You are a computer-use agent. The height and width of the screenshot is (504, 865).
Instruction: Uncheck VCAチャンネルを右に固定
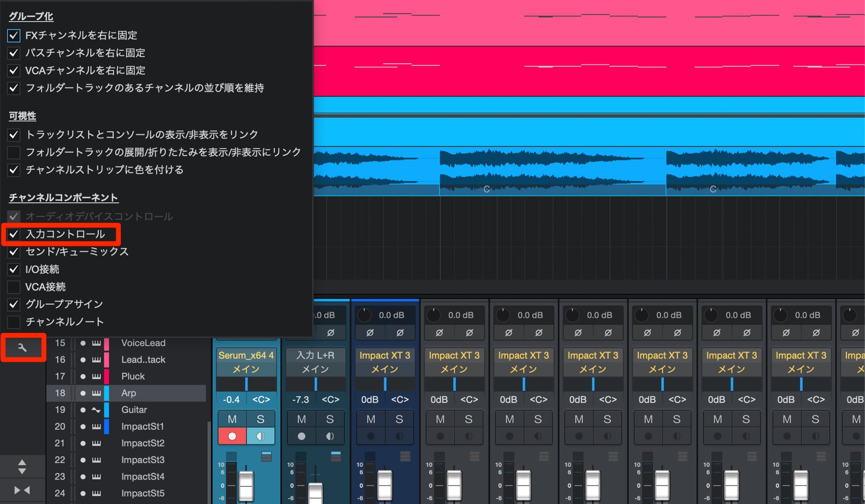tap(14, 71)
